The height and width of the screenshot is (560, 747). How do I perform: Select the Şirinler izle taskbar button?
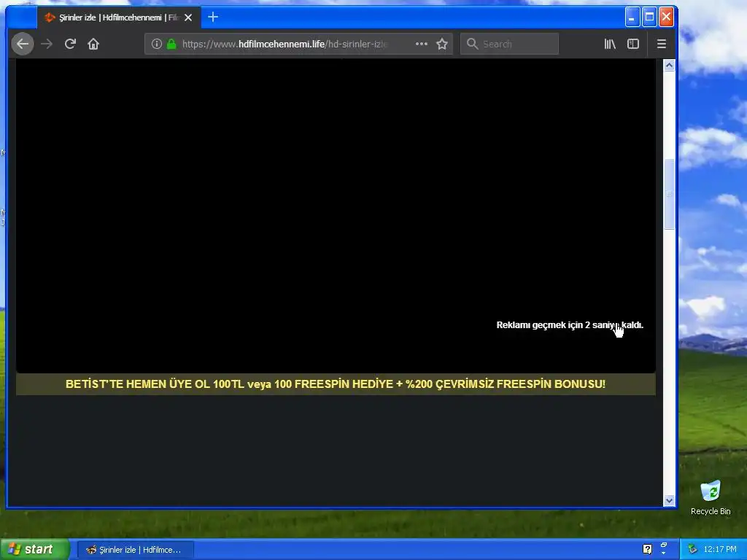[x=135, y=550]
